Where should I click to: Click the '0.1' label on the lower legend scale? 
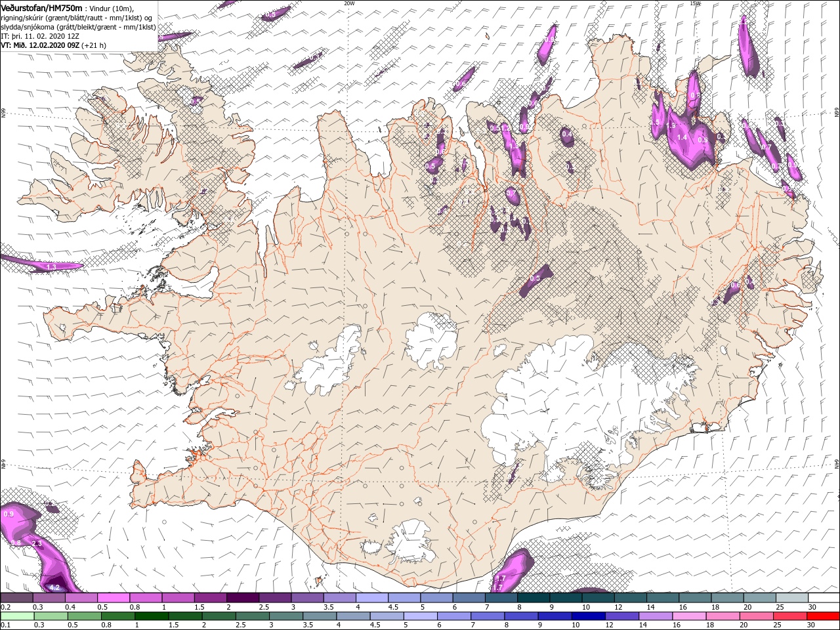tap(5, 625)
